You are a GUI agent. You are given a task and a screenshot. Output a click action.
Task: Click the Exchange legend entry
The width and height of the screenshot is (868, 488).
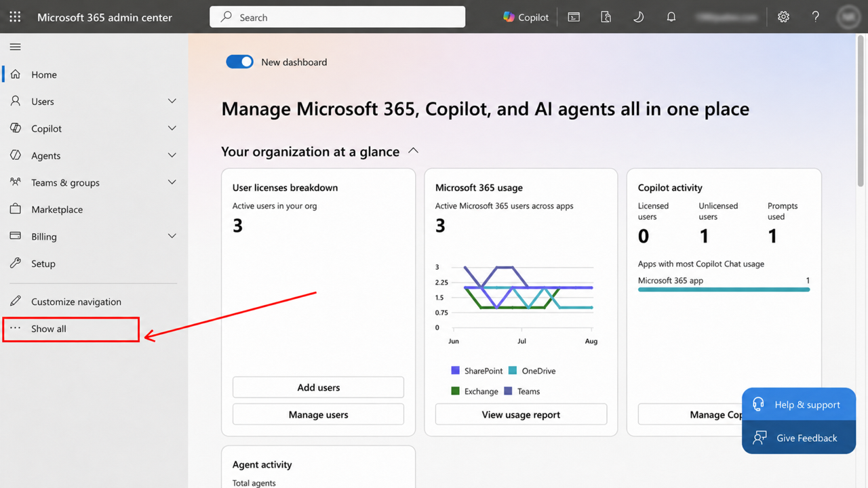[x=475, y=391]
